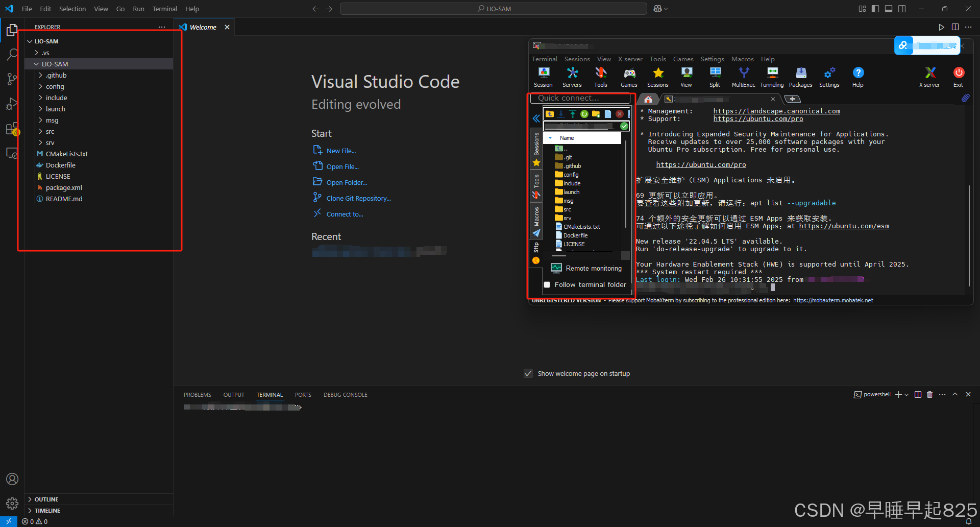Click the landscape.canonical.com link in the terminal
980x527 pixels.
point(776,111)
